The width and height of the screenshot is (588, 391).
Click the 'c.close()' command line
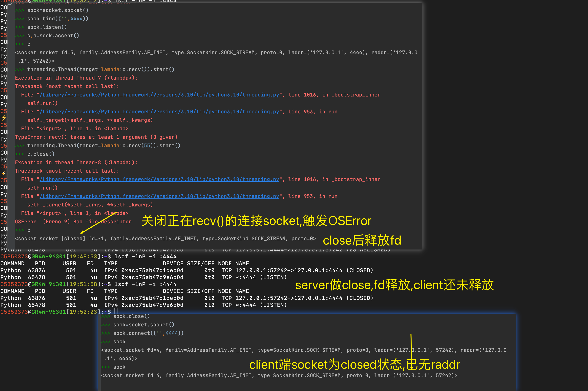point(41,154)
